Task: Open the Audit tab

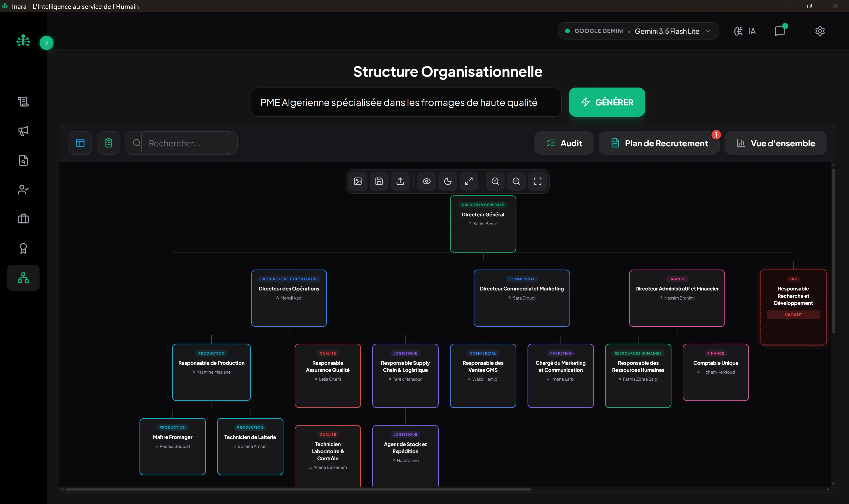Action: (x=564, y=143)
